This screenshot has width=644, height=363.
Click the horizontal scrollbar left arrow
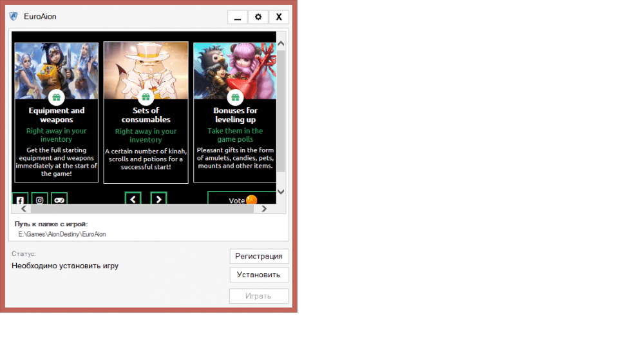(x=24, y=209)
